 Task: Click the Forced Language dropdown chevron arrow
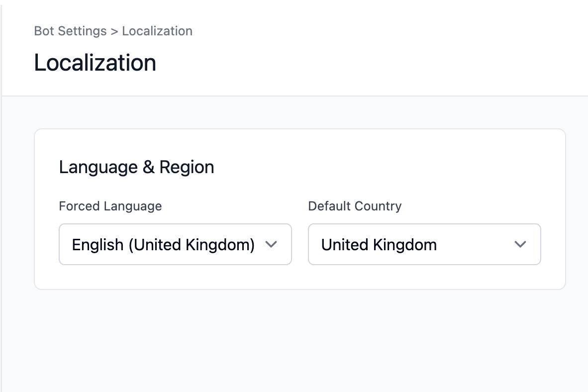pos(271,244)
